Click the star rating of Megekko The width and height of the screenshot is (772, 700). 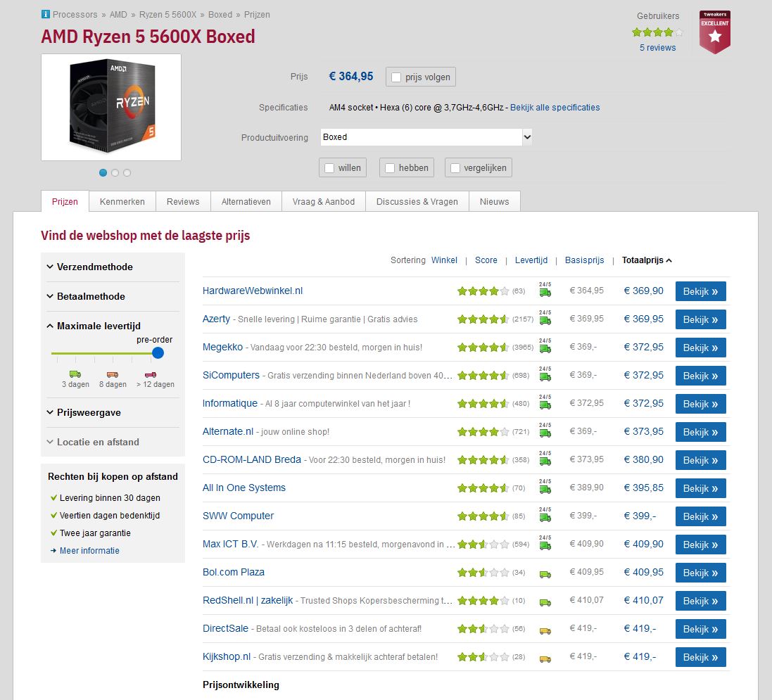(x=483, y=347)
